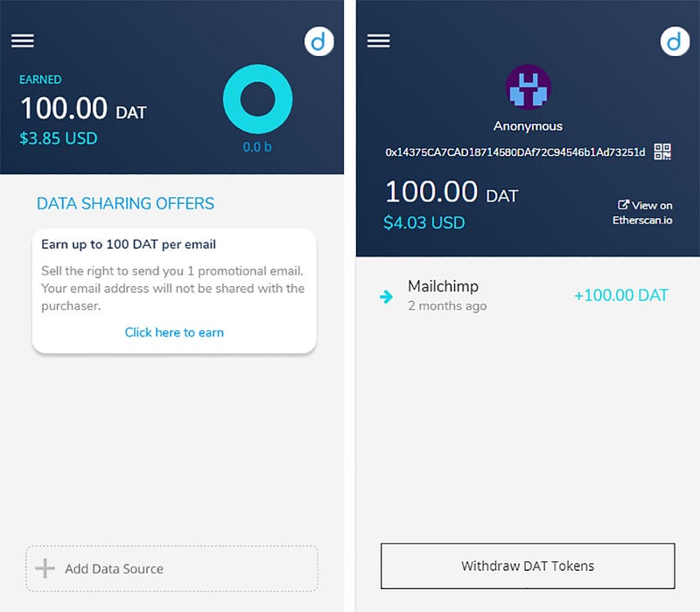The width and height of the screenshot is (700, 612).
Task: Click the plus icon to add data
Action: 45,568
